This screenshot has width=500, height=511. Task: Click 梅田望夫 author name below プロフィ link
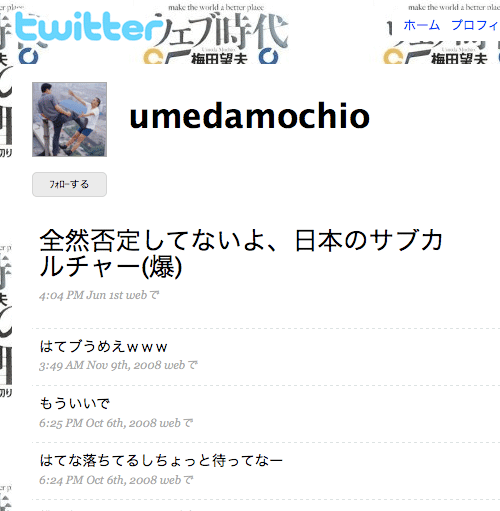point(459,59)
